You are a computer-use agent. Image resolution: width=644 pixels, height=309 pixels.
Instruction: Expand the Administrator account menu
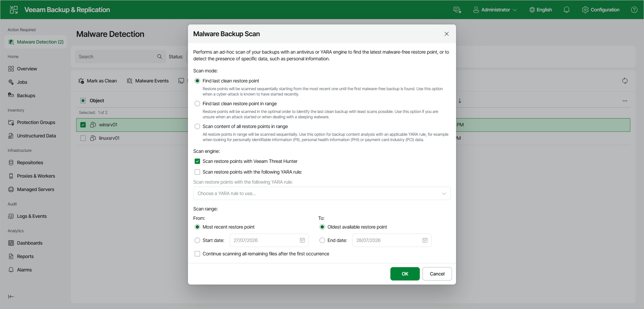pyautogui.click(x=495, y=10)
